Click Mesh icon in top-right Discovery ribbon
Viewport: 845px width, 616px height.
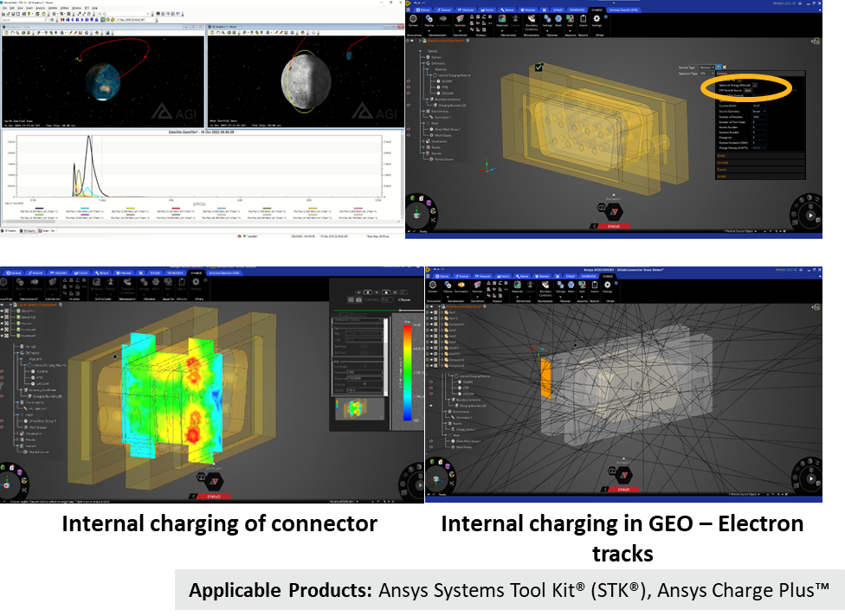coord(558,18)
